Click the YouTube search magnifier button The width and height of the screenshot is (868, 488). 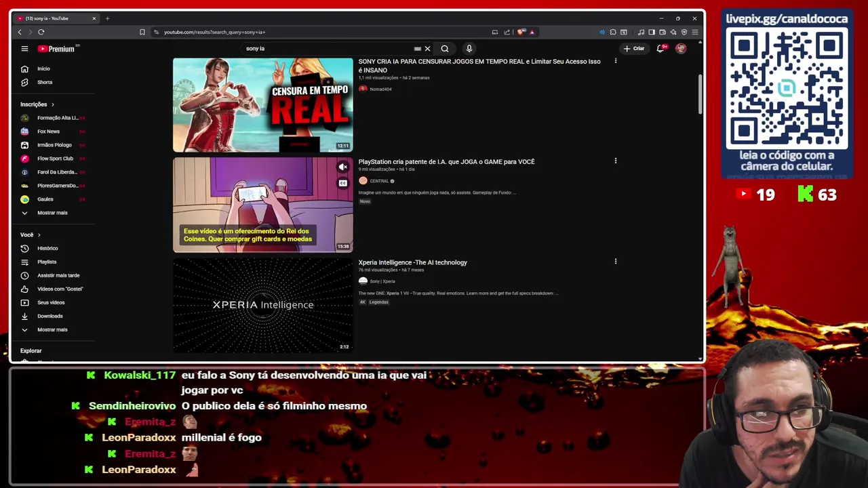click(x=445, y=49)
